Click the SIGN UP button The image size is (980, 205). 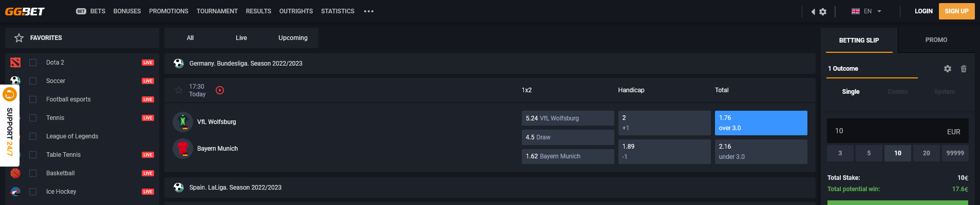[x=956, y=11]
